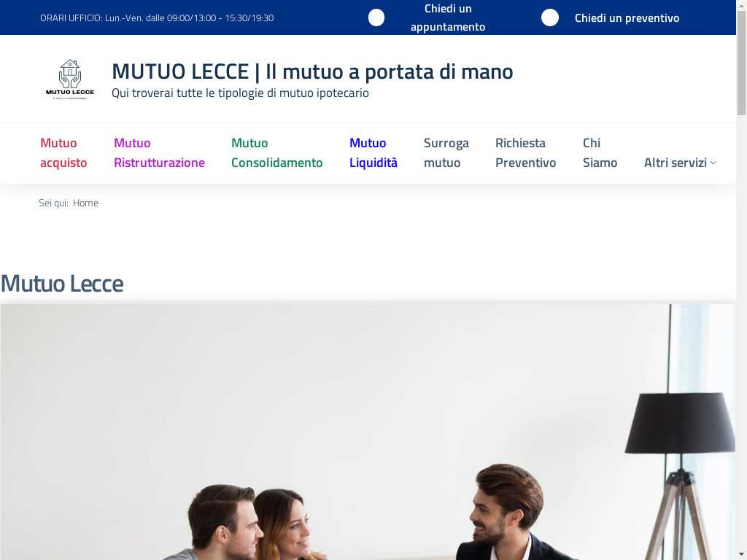This screenshot has height=560, width=747.
Task: Click Chiedi un preventivo link
Action: point(627,18)
